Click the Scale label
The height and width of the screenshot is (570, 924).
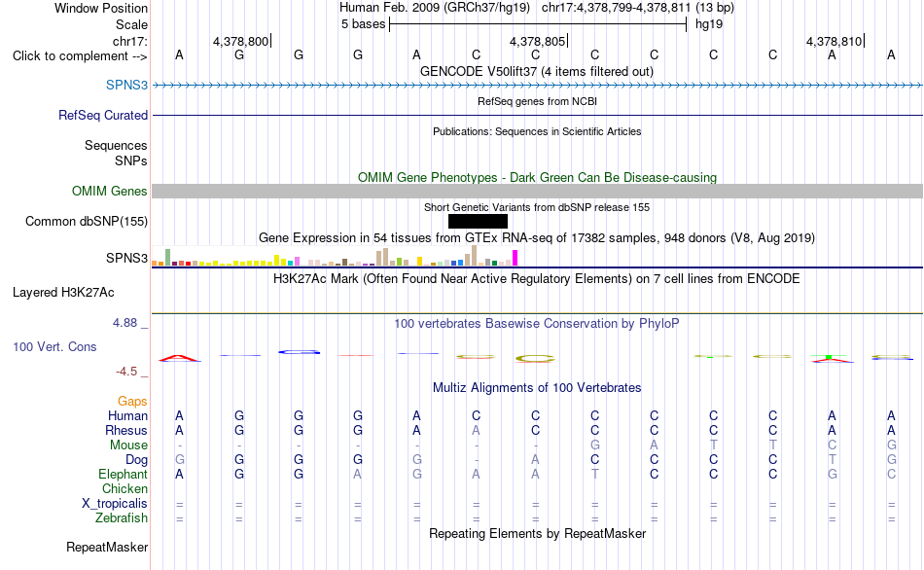(x=131, y=24)
